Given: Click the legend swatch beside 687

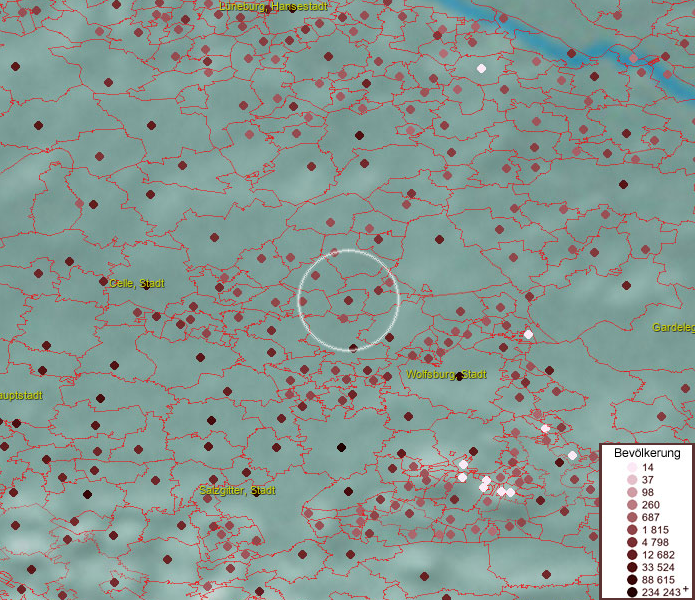Looking at the screenshot, I should (632, 517).
